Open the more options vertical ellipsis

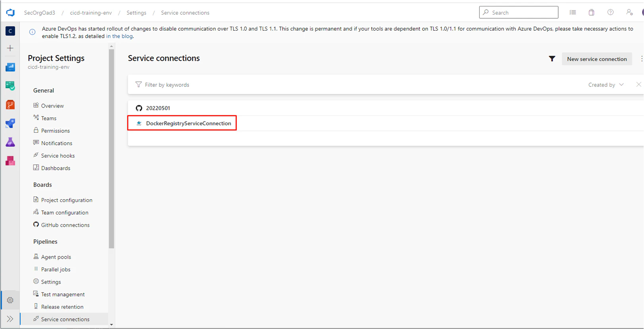[x=641, y=59]
